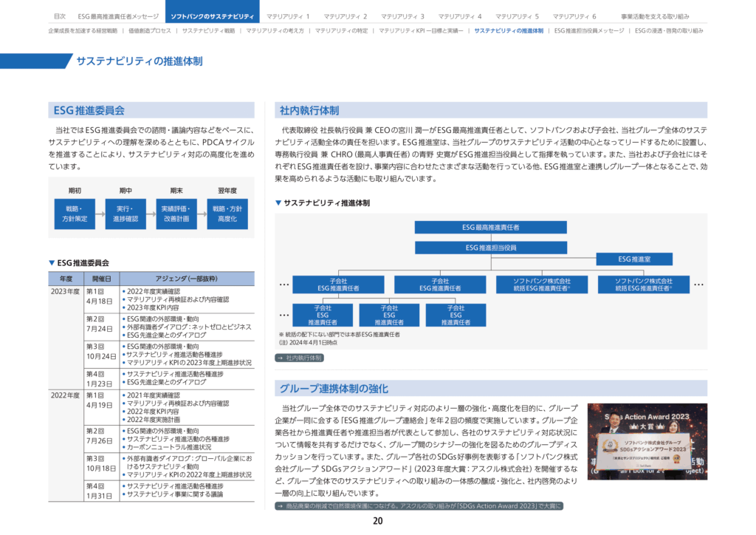Click the ESG推進室 org chart box

point(634,259)
